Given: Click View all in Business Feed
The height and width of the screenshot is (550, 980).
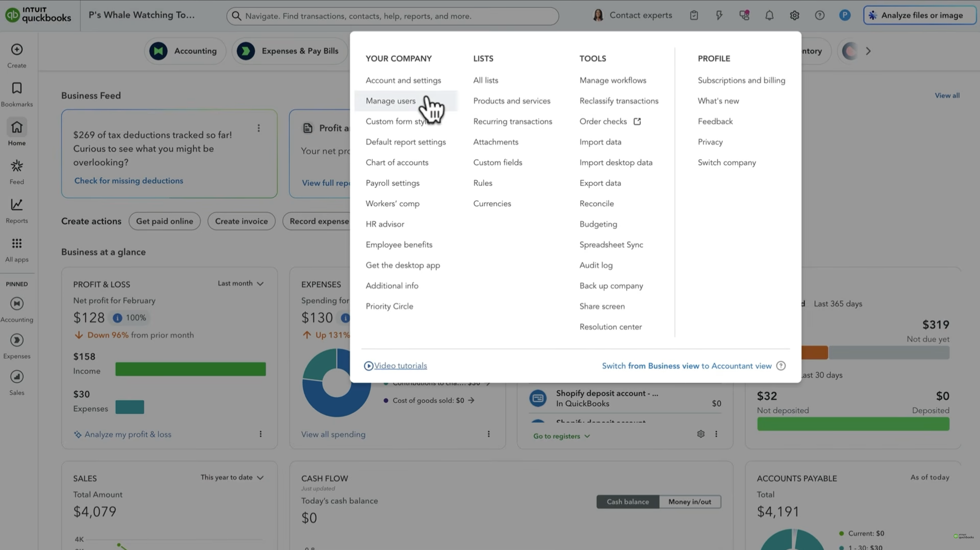Looking at the screenshot, I should [x=947, y=95].
